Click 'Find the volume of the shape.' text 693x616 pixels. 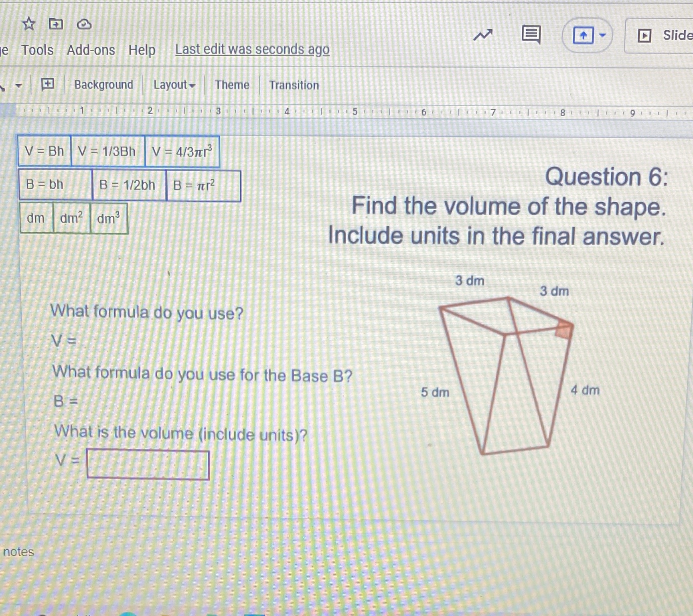click(509, 206)
